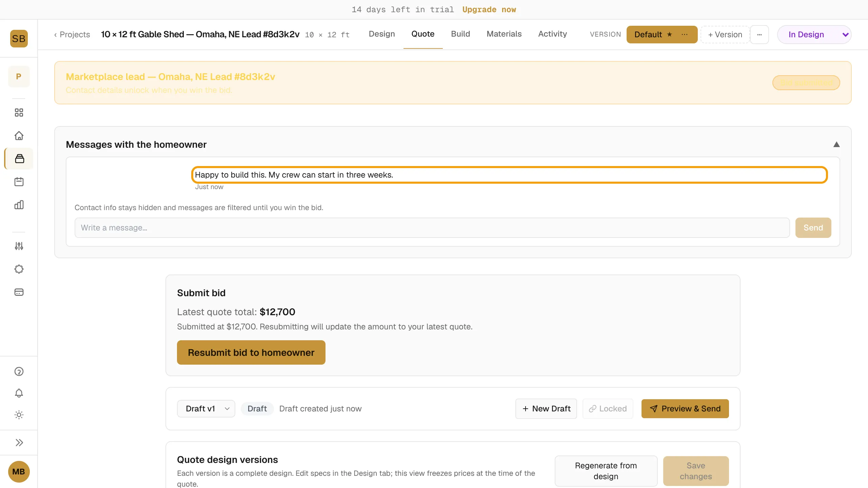Open the billing card icon
This screenshot has height=488, width=868.
pos(19,292)
